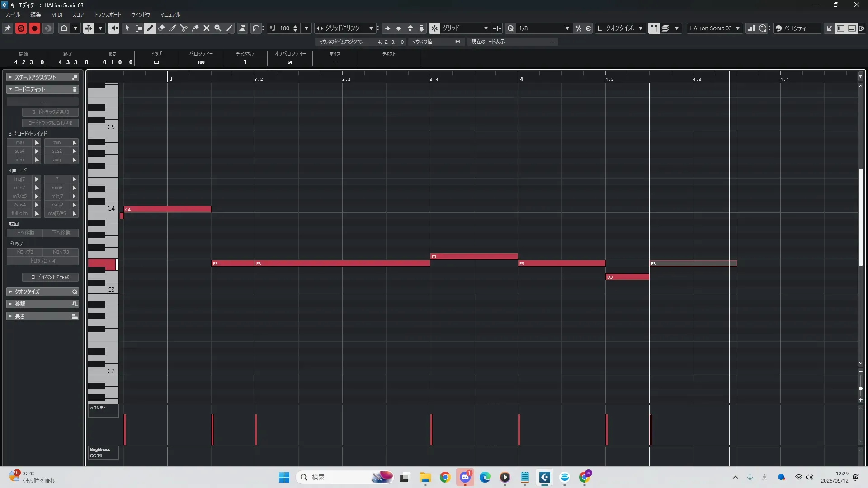Open the トランスポート menu
The width and height of the screenshot is (868, 488).
click(107, 14)
